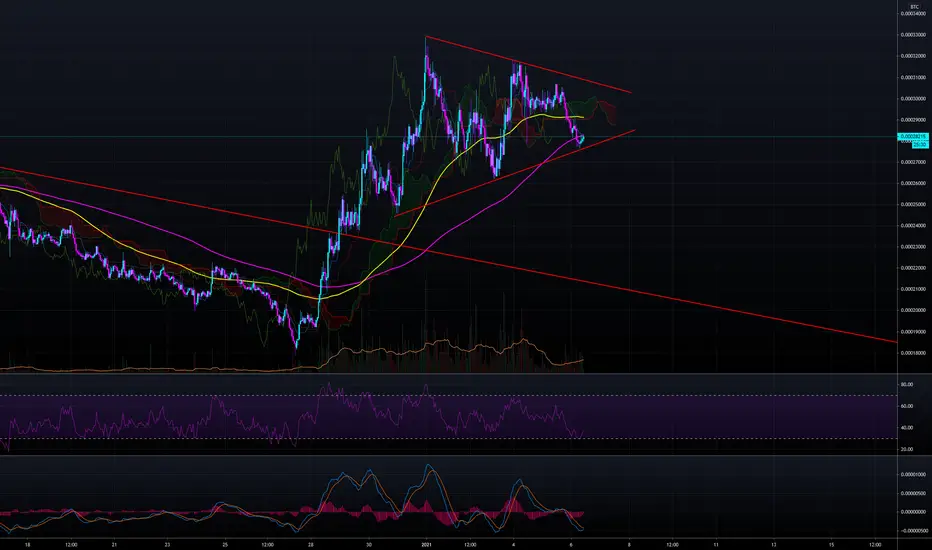Click the countdown timer tag below current price
This screenshot has width=932, height=550.
point(920,144)
